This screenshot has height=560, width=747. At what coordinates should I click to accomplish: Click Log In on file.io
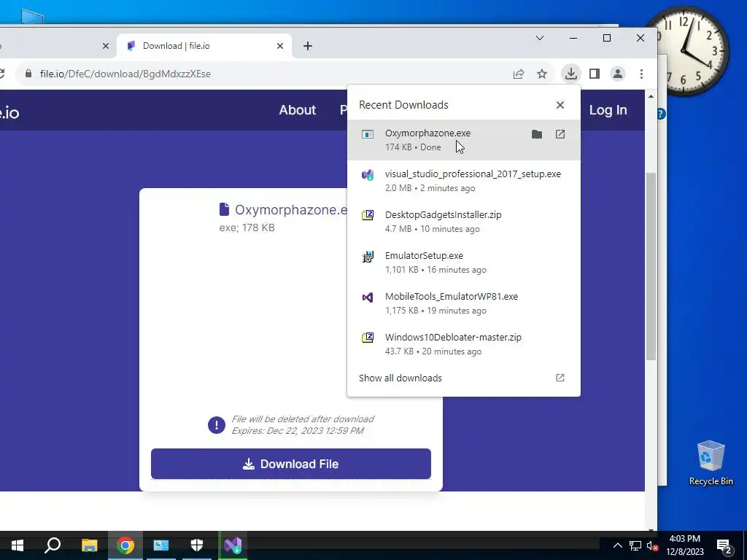(608, 110)
